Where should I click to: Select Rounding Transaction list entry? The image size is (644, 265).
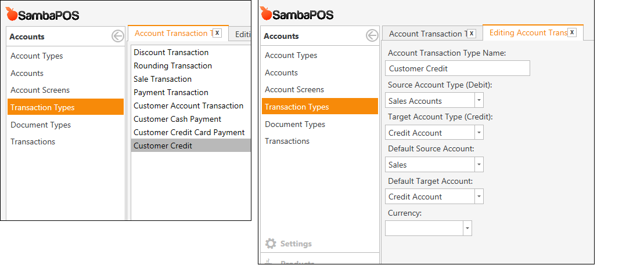click(172, 66)
